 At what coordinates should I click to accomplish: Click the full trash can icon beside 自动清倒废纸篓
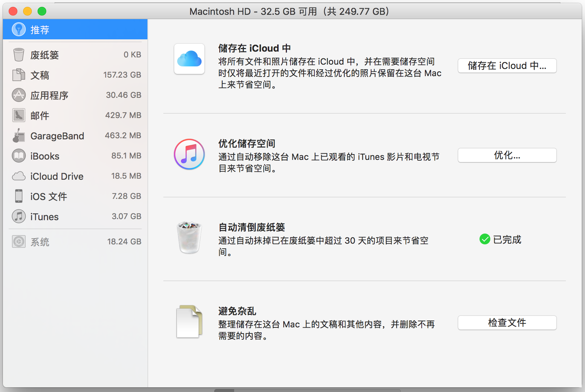189,238
